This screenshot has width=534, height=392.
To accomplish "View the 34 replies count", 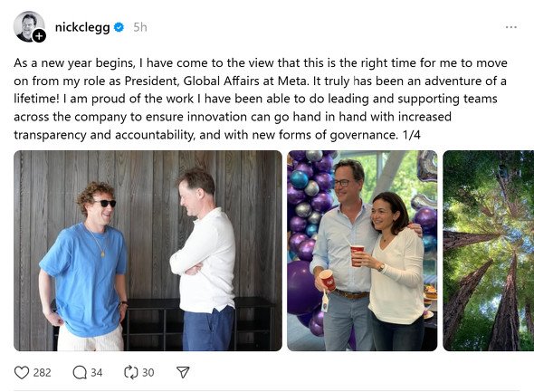I will [x=96, y=373].
